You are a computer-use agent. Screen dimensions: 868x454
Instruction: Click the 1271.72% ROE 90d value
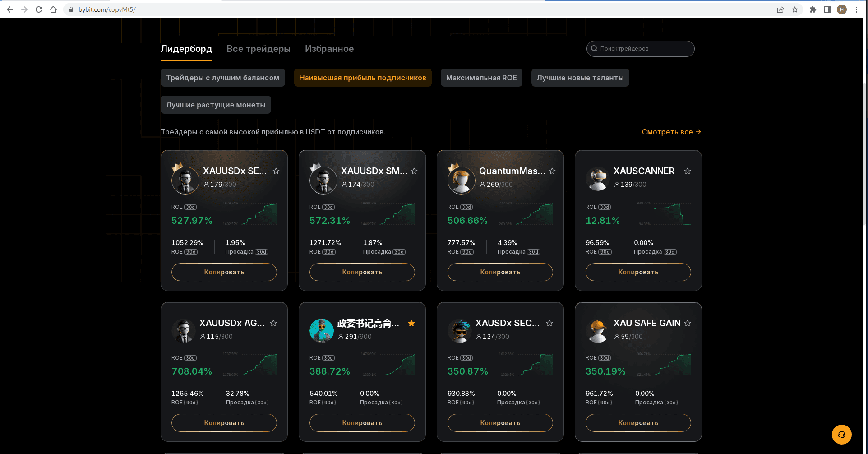pyautogui.click(x=325, y=243)
